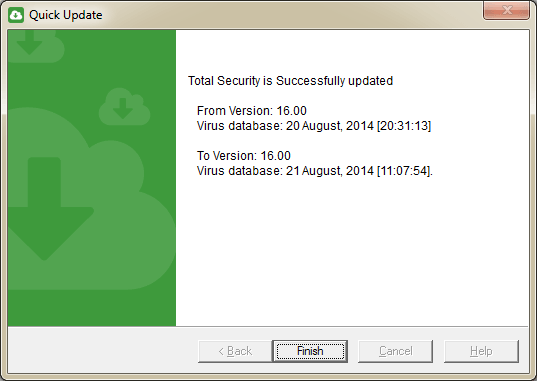This screenshot has width=537, height=381.
Task: Click the 20 August, 2014 virus database line
Action: [314, 126]
